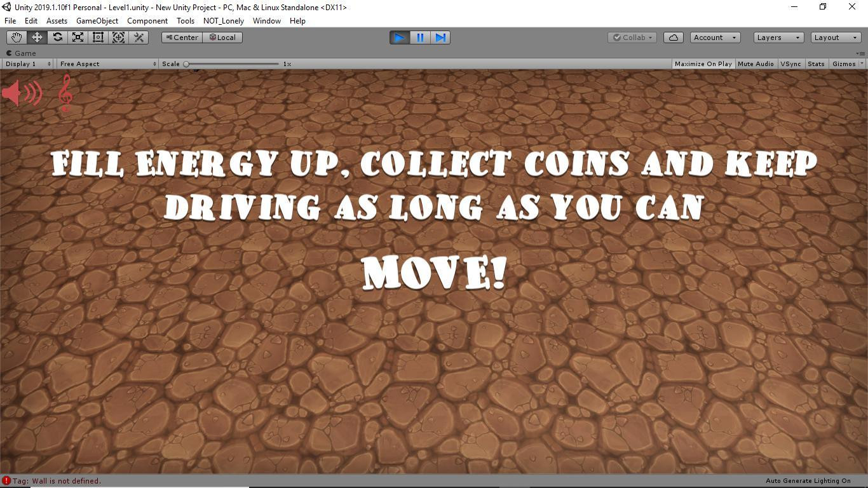Toggle VSync option

790,64
